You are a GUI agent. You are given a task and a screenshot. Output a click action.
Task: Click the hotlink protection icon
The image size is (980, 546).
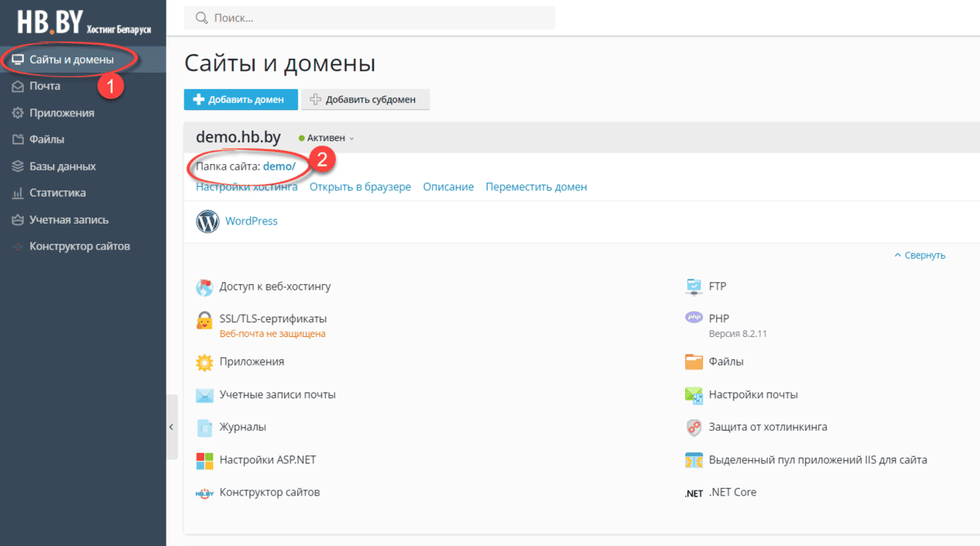pyautogui.click(x=693, y=428)
